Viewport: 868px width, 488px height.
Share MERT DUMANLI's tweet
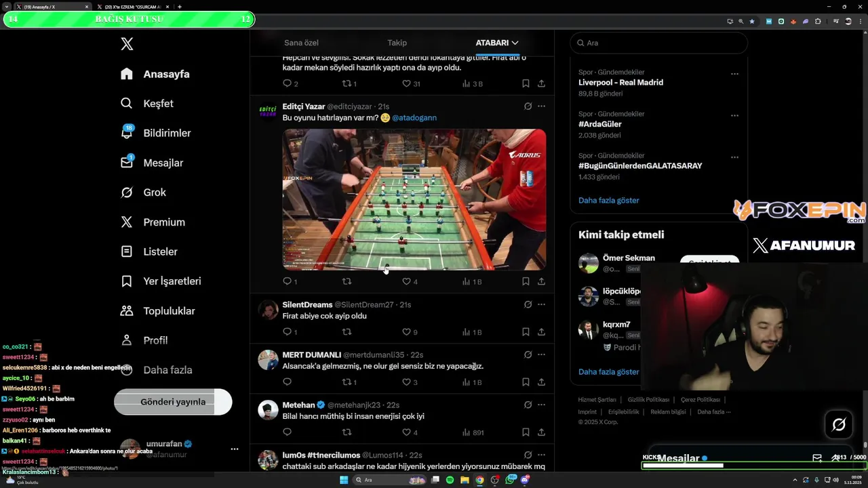pyautogui.click(x=541, y=382)
